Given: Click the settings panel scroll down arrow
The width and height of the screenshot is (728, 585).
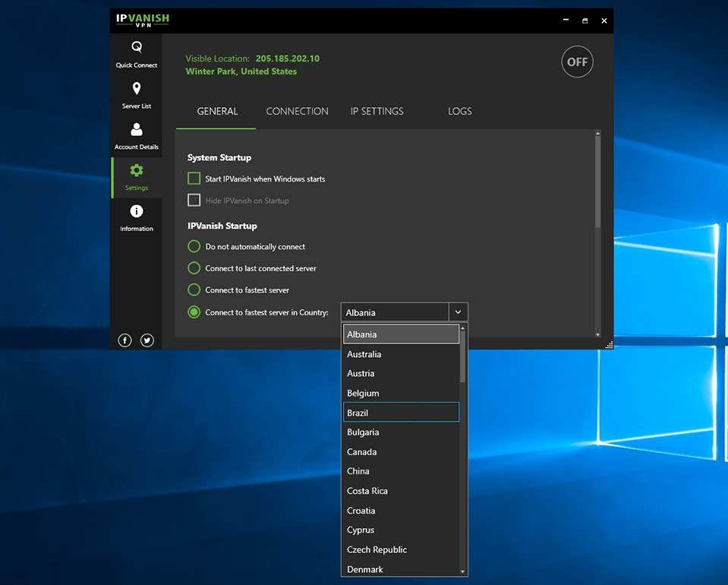Looking at the screenshot, I should tap(598, 334).
